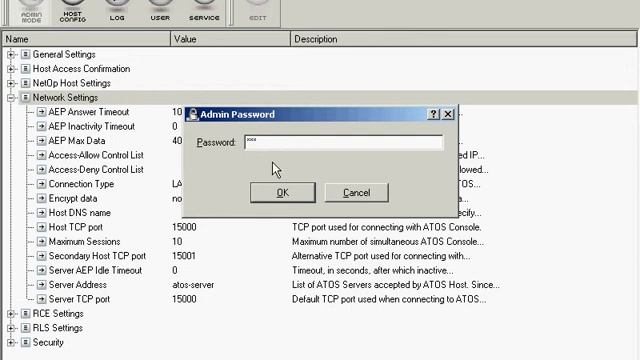Click the Server Address arrow icon
The image size is (640, 360).
pos(41,285)
